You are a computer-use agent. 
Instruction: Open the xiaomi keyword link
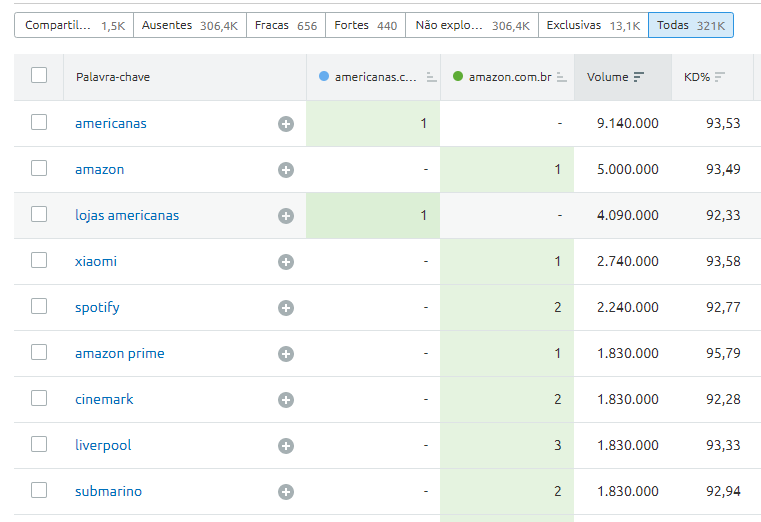tap(96, 261)
